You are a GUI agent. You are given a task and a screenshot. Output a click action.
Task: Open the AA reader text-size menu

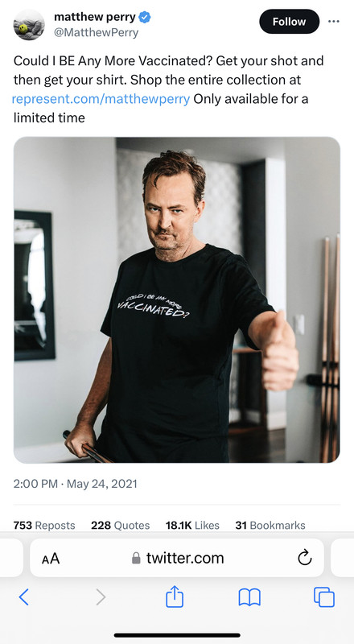pos(51,558)
